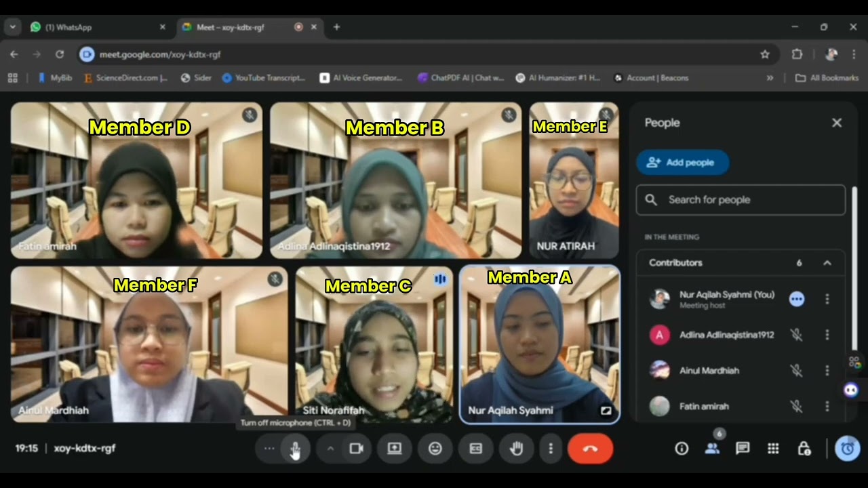Open the ScienceDirect.com bookmark

click(125, 78)
